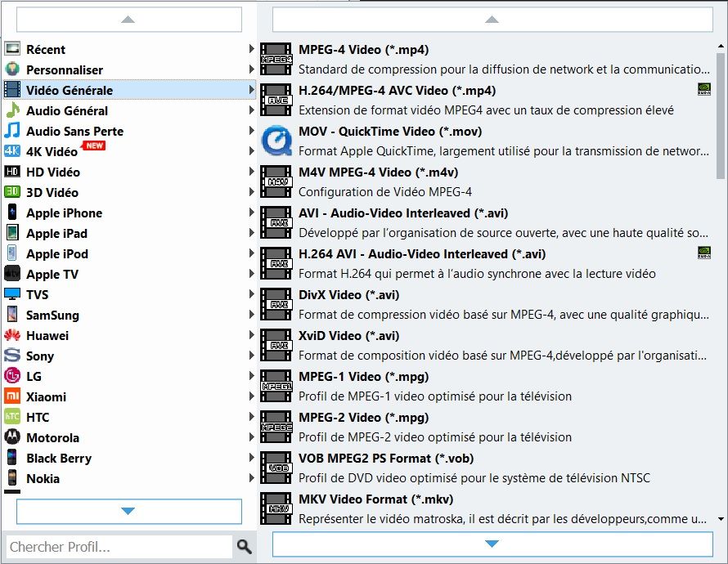Click the QuickTime MOV format icon
728x564 pixels.
(276, 141)
